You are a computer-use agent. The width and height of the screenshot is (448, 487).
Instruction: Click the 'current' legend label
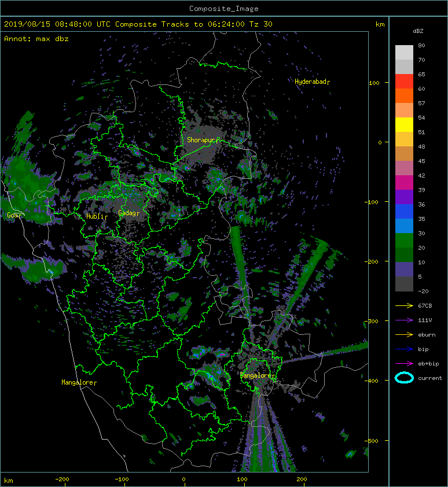click(430, 378)
